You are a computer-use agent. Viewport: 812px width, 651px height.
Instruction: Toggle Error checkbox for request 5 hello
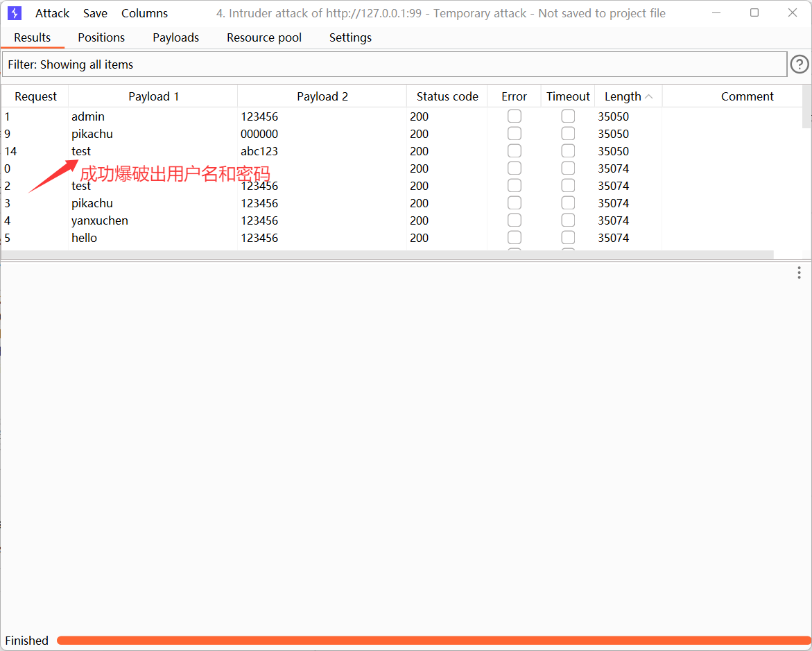coord(515,237)
